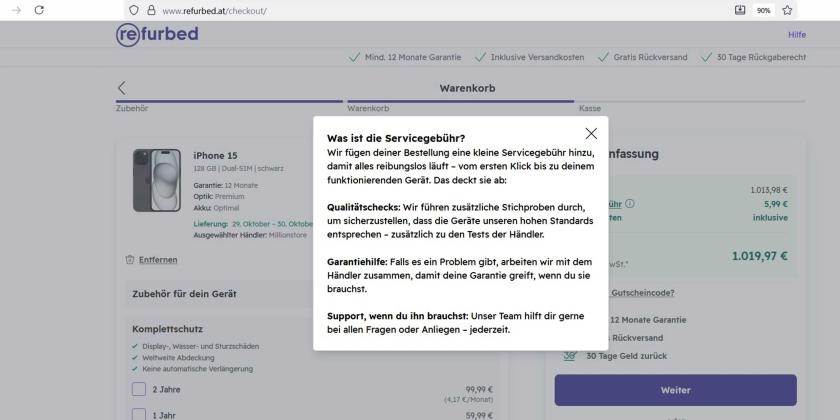Viewport: 840px width, 420px height.
Task: Click the Keine automatische Verlängerung line
Action: point(197,369)
